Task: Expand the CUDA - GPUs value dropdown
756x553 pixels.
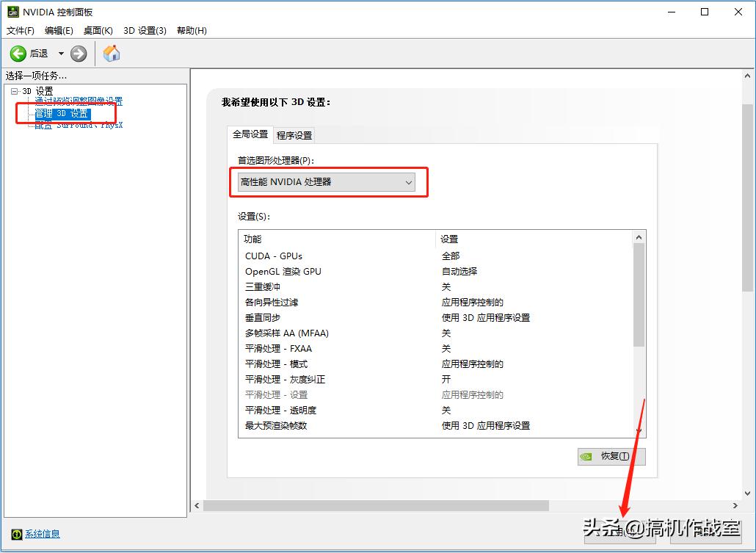Action: point(448,256)
